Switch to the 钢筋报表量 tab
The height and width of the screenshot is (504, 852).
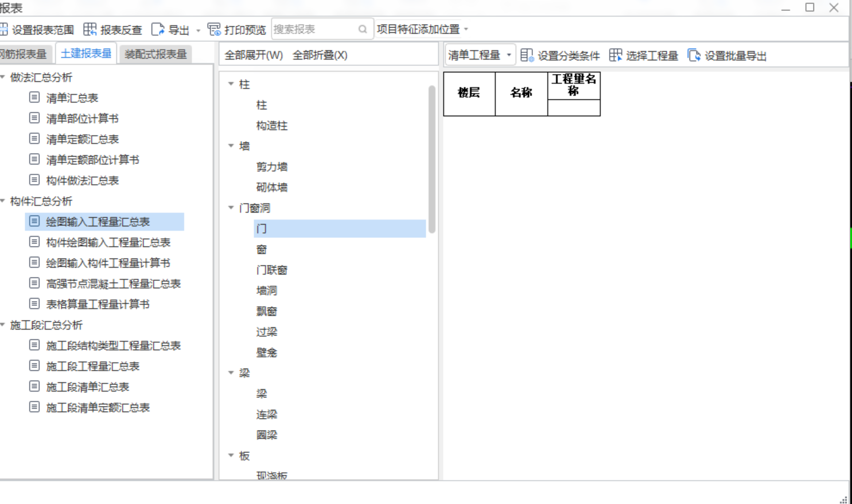25,54
